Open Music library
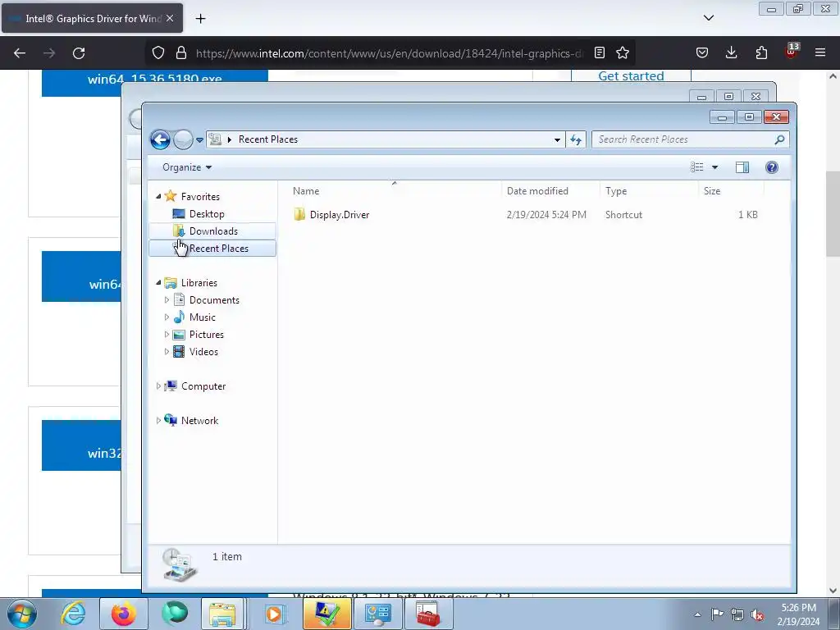This screenshot has height=630, width=840. (202, 317)
